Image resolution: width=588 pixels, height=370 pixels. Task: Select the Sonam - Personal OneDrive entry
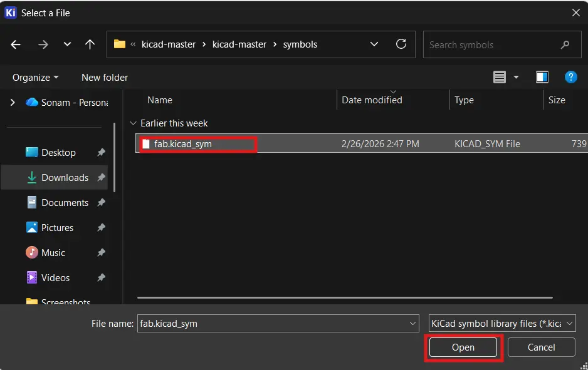coord(67,102)
